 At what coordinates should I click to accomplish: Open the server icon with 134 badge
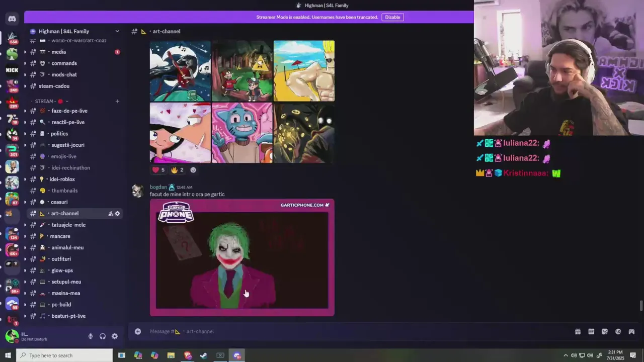(x=12, y=234)
